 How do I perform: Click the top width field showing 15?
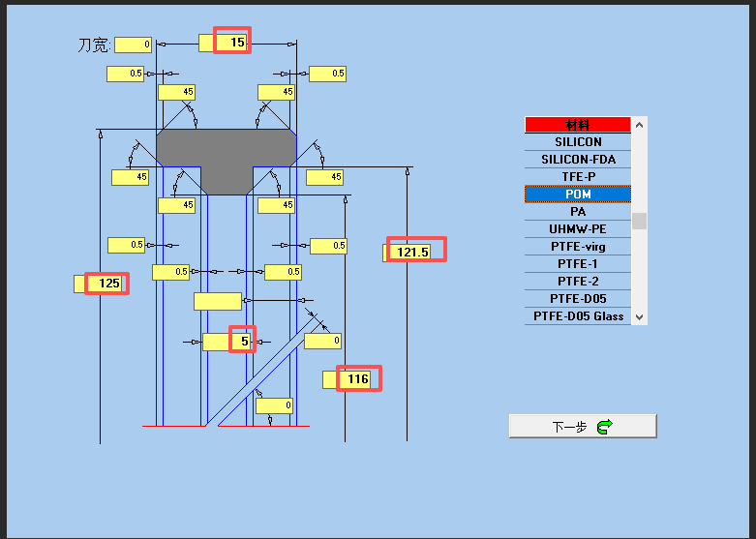[x=225, y=43]
